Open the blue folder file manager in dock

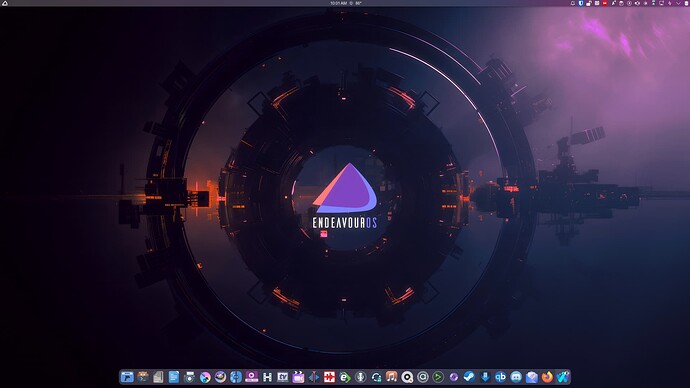tap(127, 377)
